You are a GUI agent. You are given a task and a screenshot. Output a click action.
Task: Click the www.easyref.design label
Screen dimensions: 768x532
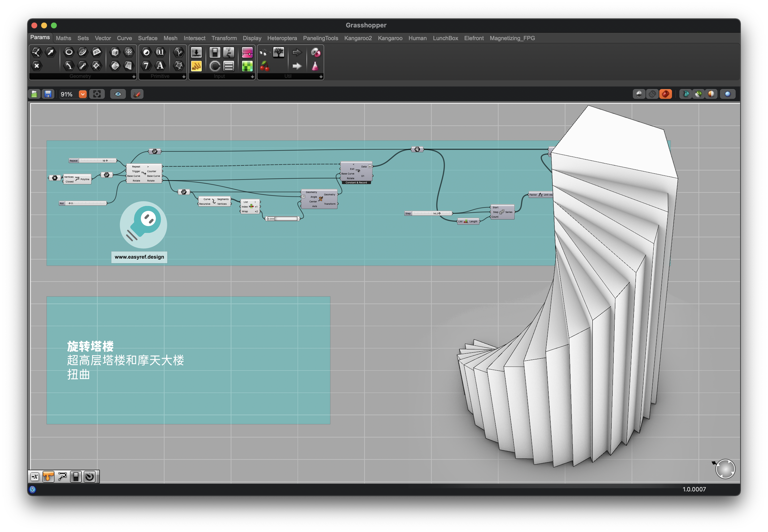click(139, 257)
